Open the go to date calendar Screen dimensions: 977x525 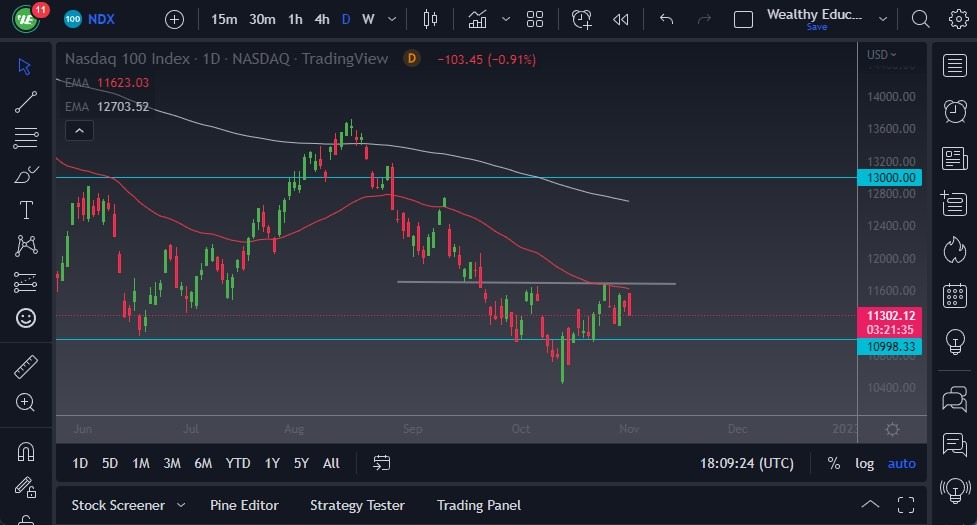pyautogui.click(x=381, y=463)
